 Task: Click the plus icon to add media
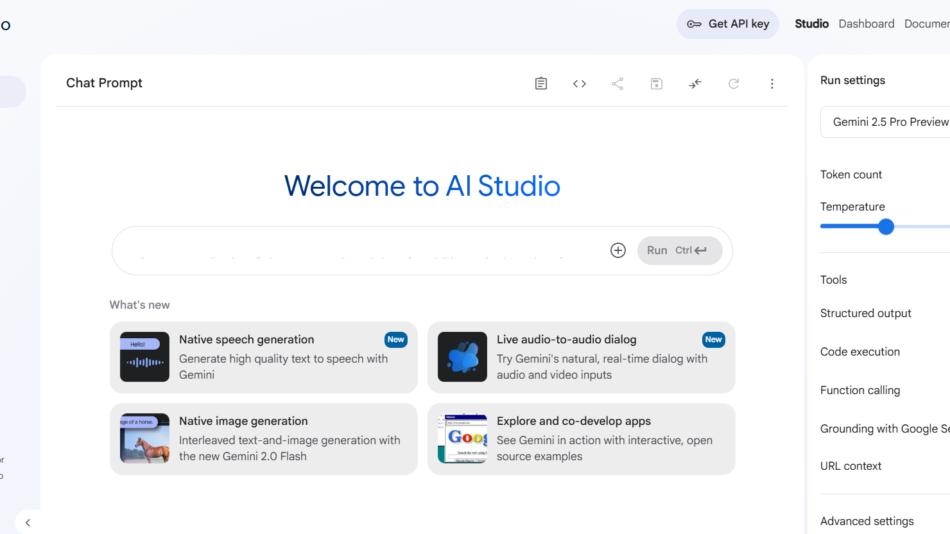pos(618,250)
